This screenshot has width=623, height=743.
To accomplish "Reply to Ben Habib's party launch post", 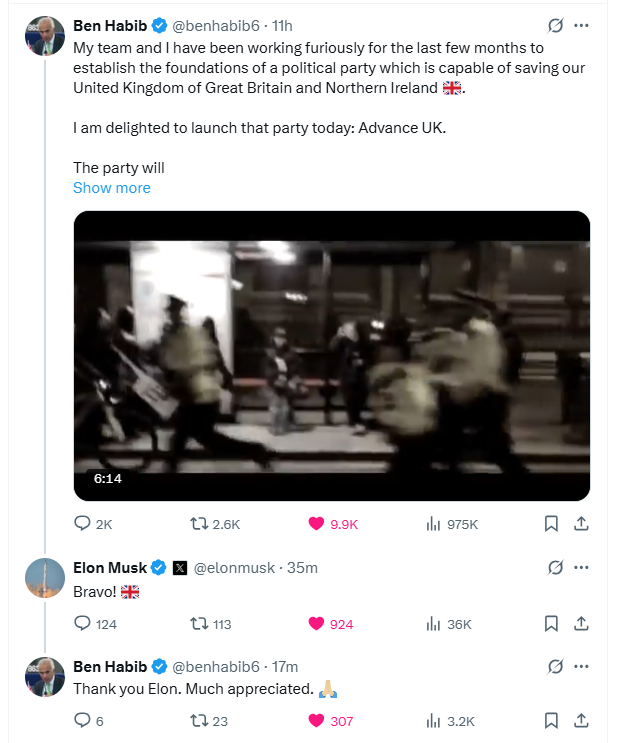I will pos(83,524).
